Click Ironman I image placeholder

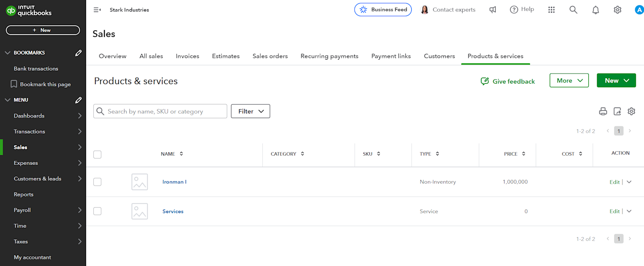point(140,182)
